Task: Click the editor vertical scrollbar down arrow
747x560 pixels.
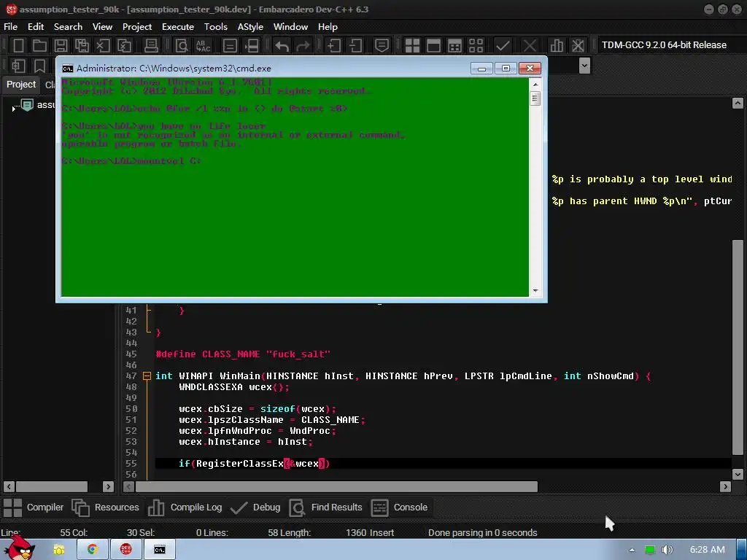Action: pos(738,474)
